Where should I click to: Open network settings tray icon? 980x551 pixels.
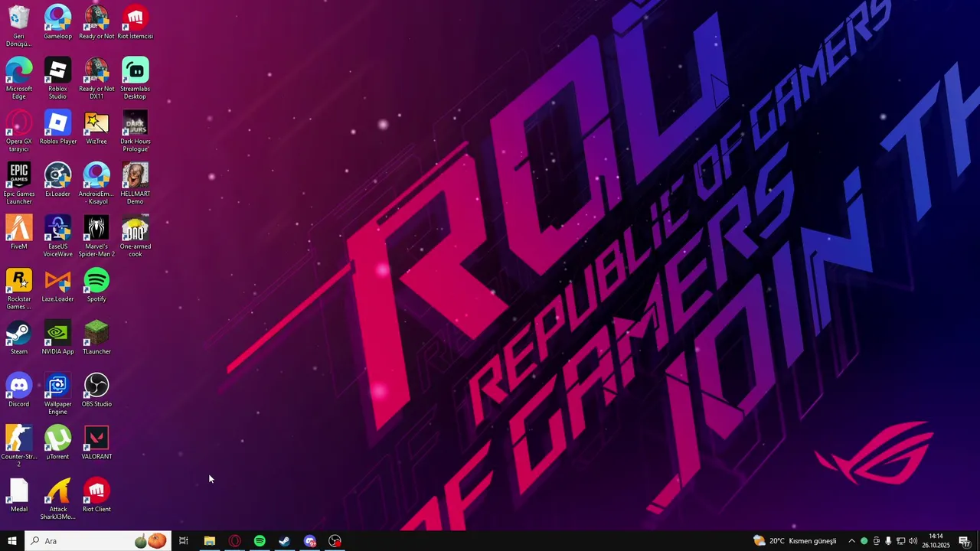coord(900,541)
